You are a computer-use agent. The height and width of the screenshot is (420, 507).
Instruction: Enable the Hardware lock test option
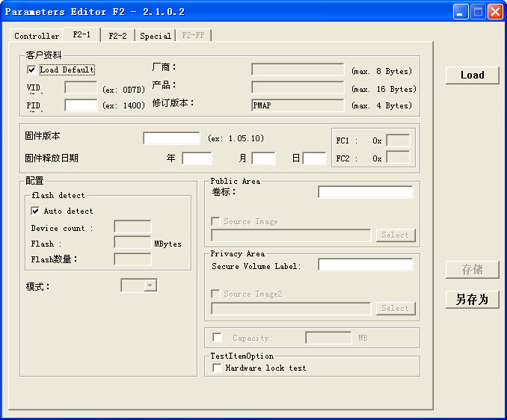pyautogui.click(x=218, y=368)
